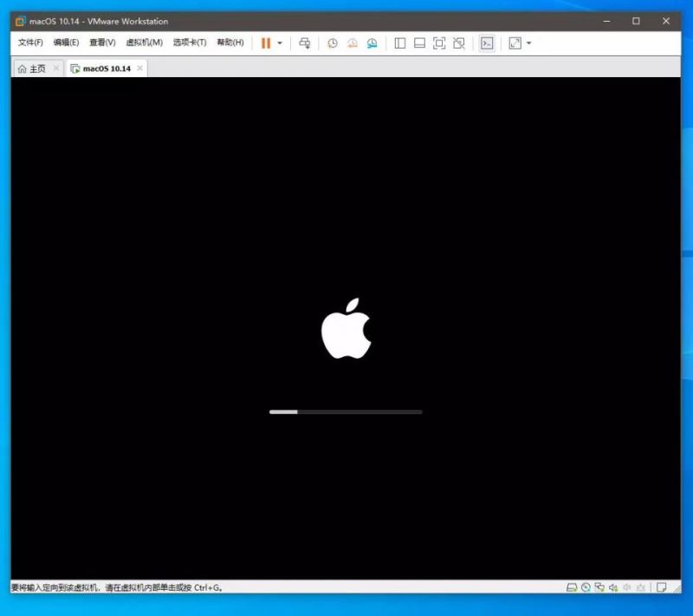Open the 选项卡(T) menu

click(190, 42)
